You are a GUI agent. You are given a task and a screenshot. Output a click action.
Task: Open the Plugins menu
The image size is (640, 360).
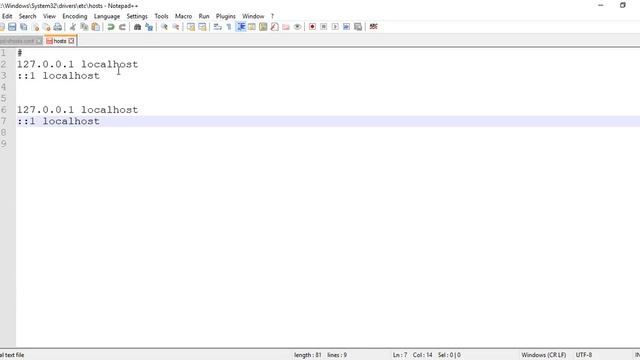pyautogui.click(x=226, y=16)
